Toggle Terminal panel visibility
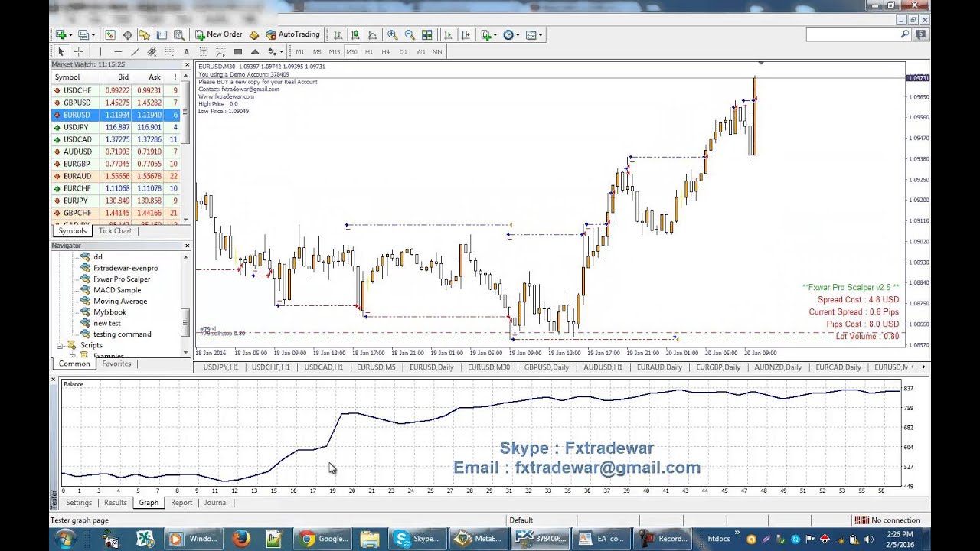The height and width of the screenshot is (551, 980). [x=162, y=34]
